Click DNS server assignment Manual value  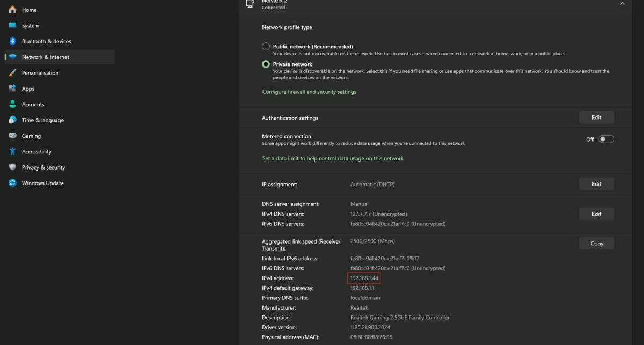pos(360,204)
